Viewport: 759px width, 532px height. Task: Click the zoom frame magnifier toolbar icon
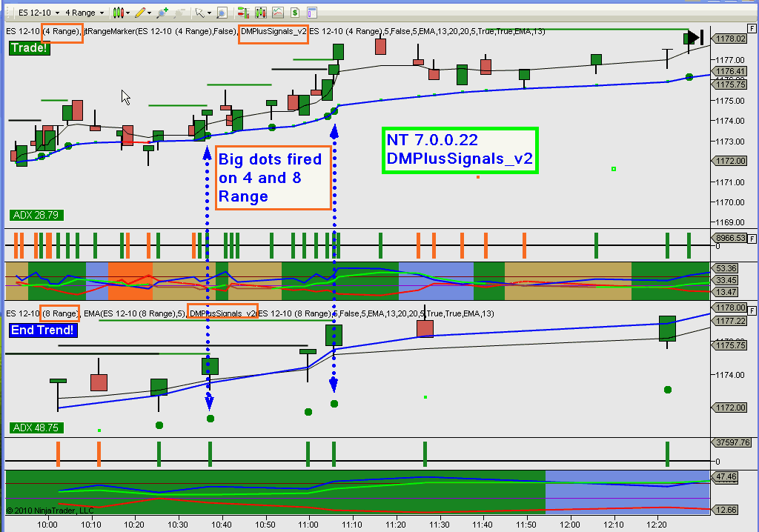point(222,13)
